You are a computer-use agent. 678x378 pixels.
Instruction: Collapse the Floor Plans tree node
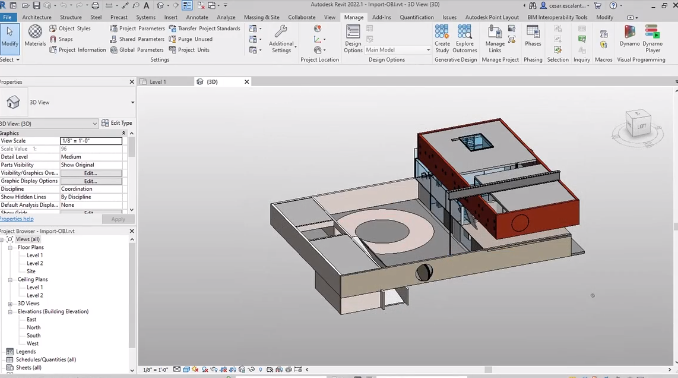[x=10, y=247]
